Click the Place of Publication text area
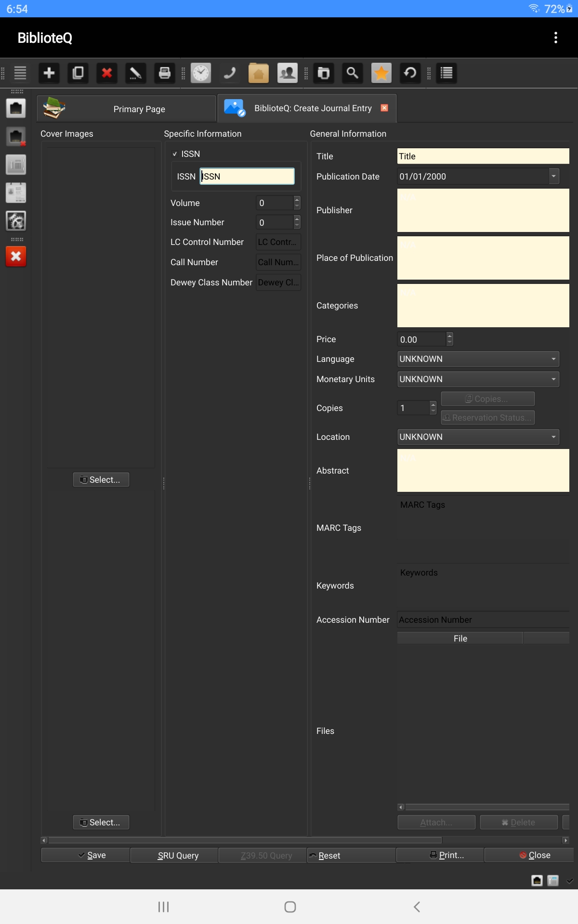 483,258
